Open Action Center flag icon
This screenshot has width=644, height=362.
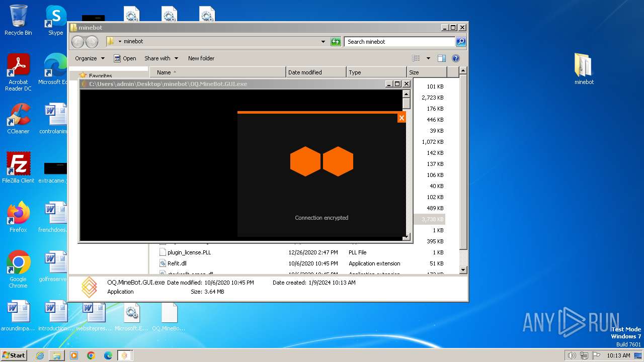tap(596, 355)
